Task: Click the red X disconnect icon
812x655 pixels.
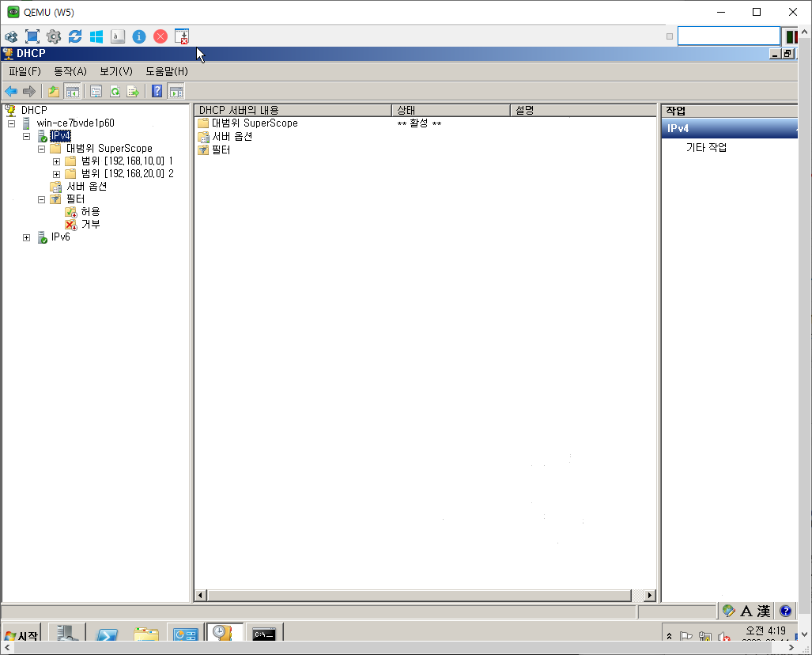Action: pyautogui.click(x=161, y=36)
